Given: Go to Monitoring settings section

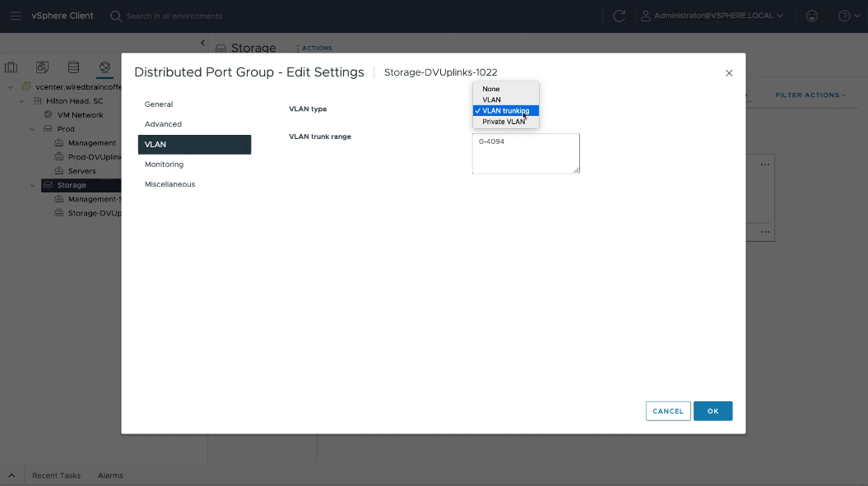Looking at the screenshot, I should coord(164,164).
